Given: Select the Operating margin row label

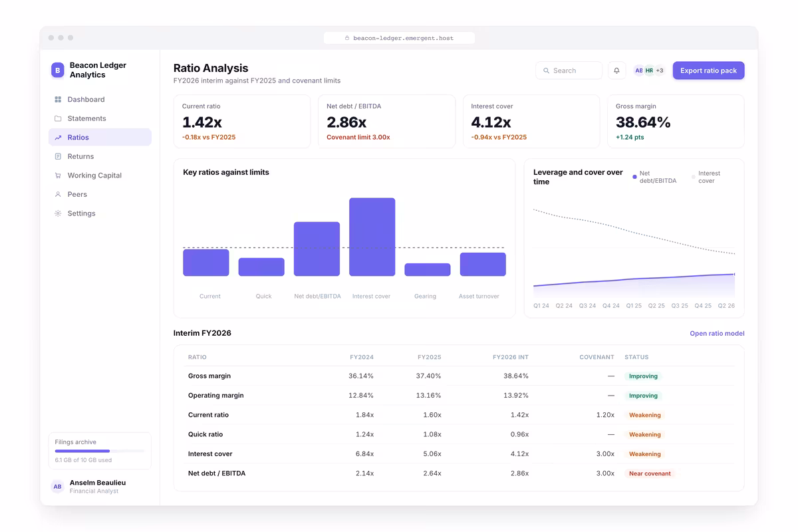Looking at the screenshot, I should point(216,396).
